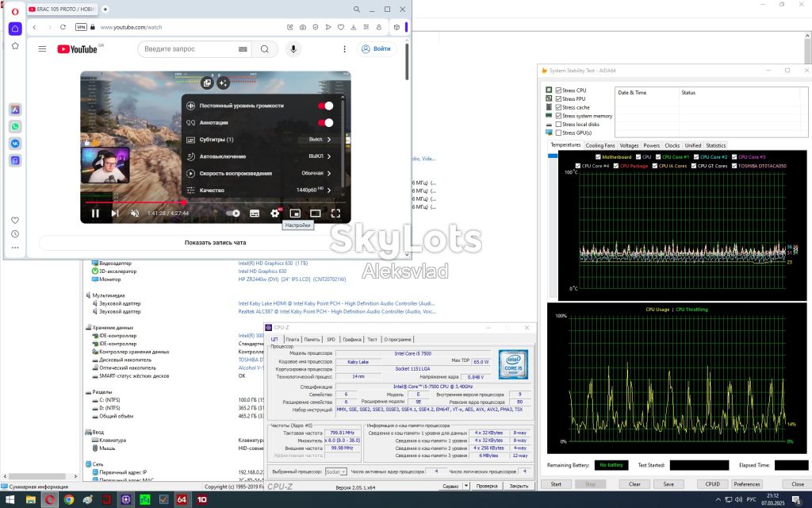Click the YouTube search magnifier button

[265, 48]
